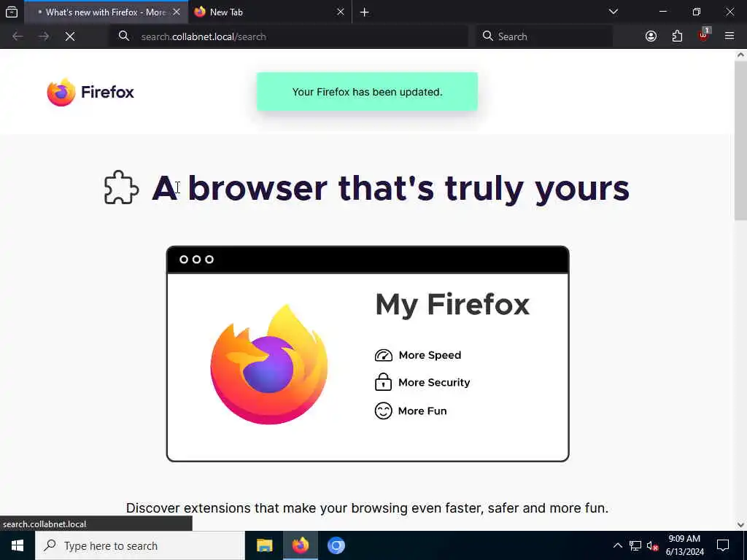Click the puzzle piece icon beside the headline
This screenshot has width=747, height=560.
(122, 187)
